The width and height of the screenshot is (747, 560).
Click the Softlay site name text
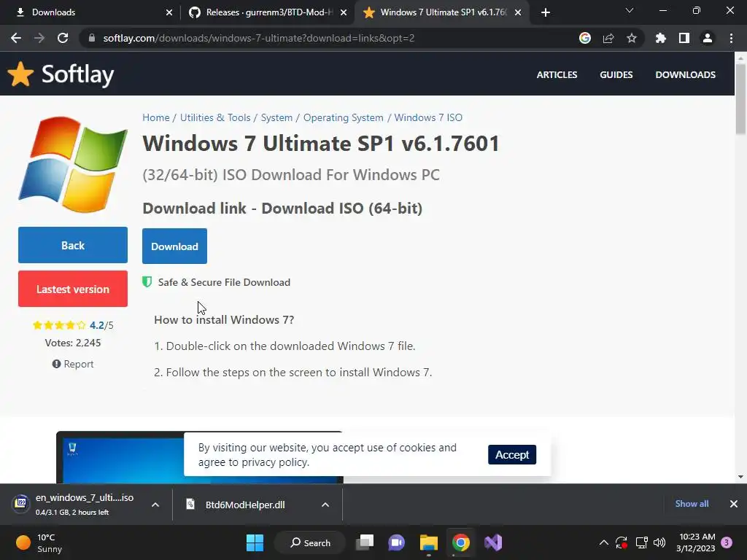pyautogui.click(x=77, y=74)
